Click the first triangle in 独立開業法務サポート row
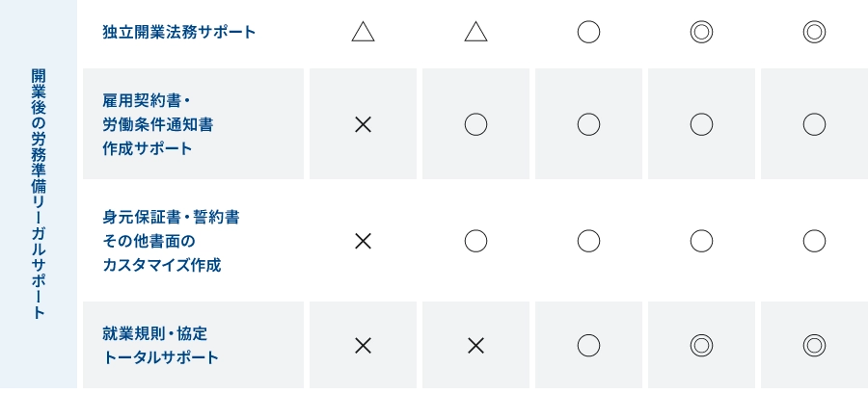This screenshot has width=868, height=394. click(x=363, y=33)
